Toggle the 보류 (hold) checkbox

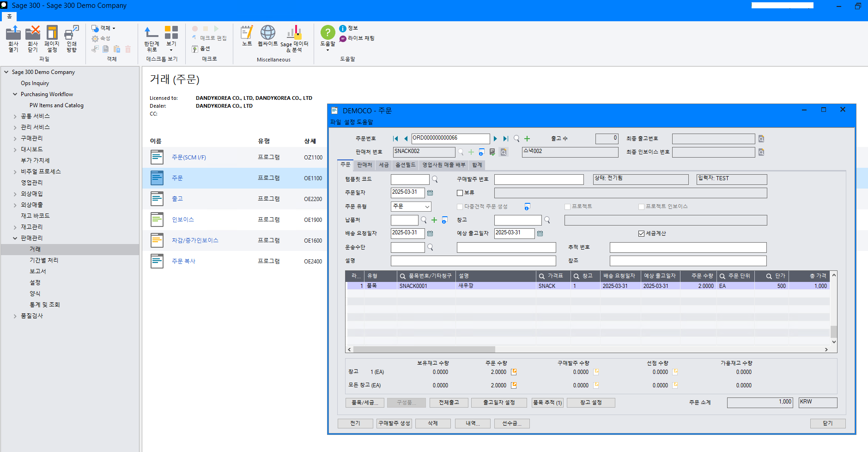460,193
